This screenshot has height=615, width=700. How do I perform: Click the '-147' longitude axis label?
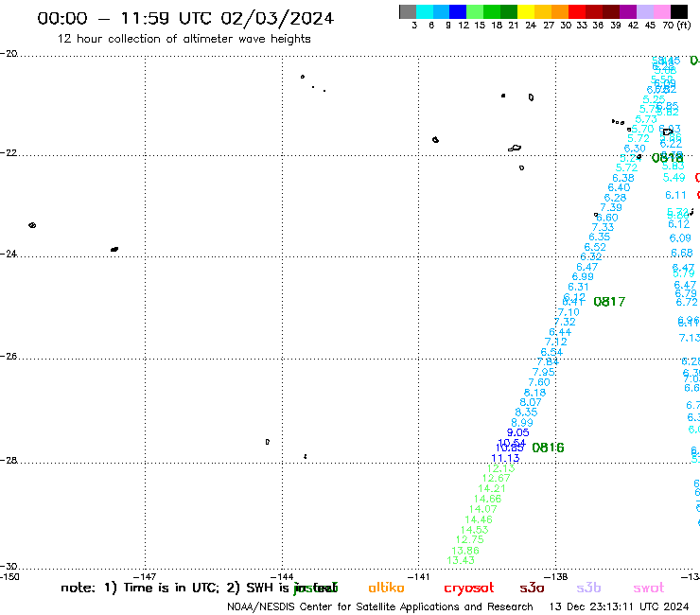click(146, 576)
